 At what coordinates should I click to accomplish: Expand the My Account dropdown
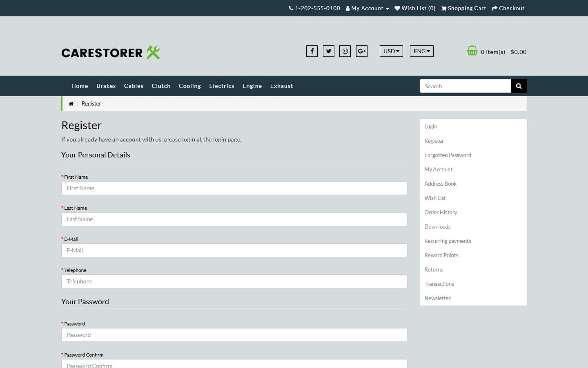coord(367,8)
